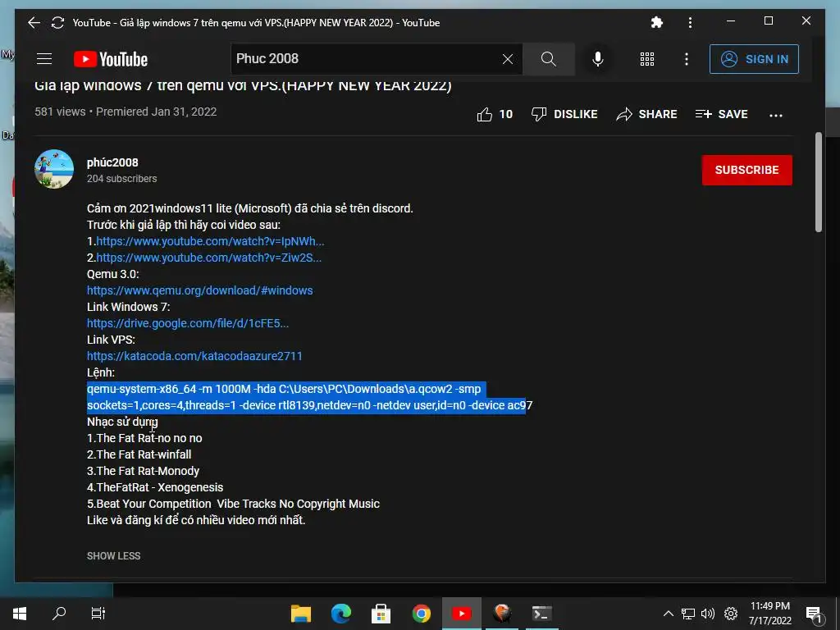Open the Windows Start menu
The image size is (840, 630).
tap(20, 614)
